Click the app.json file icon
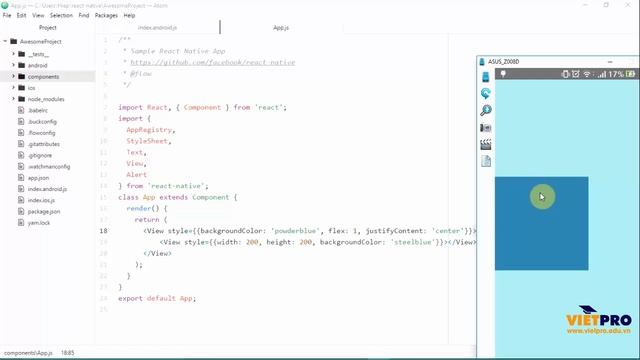This screenshot has height=360, width=640. click(21, 178)
